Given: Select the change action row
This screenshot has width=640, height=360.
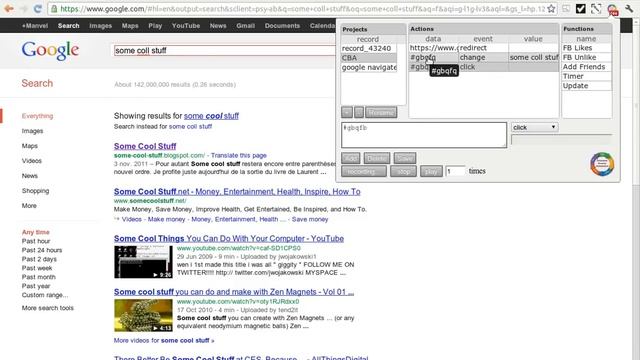Looking at the screenshot, I should [x=484, y=58].
